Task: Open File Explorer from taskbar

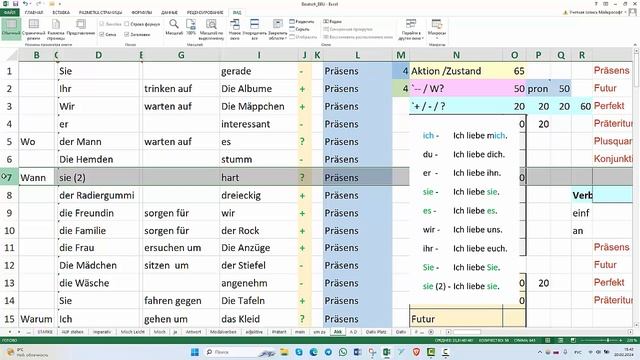Action: [284, 352]
